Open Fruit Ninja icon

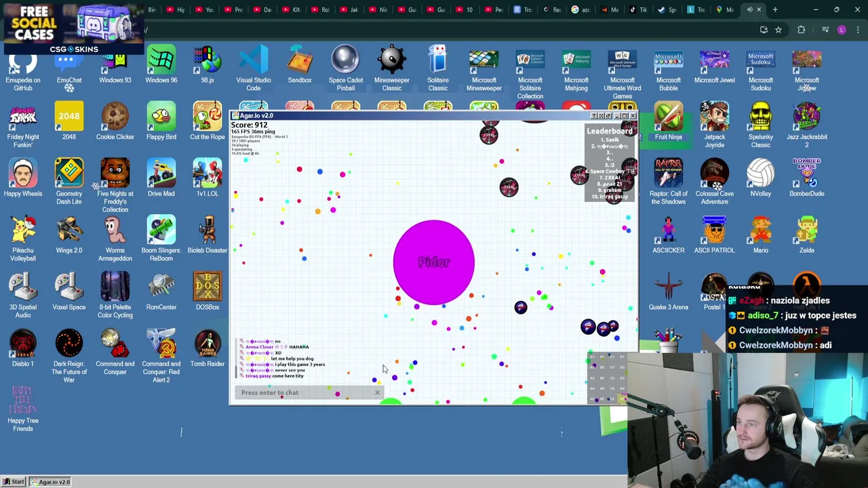tap(669, 122)
